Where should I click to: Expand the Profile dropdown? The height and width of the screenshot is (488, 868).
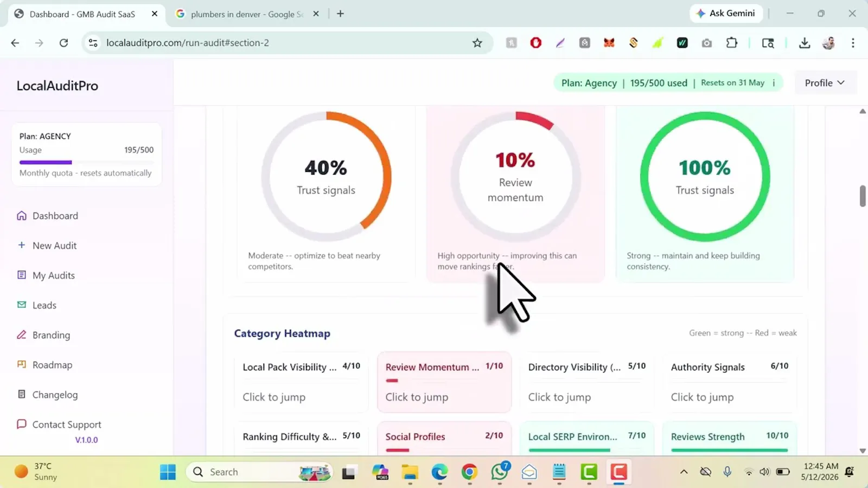(x=825, y=83)
